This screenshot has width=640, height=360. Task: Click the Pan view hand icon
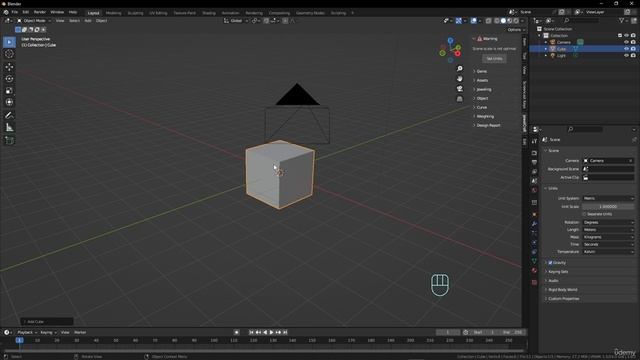tap(460, 78)
